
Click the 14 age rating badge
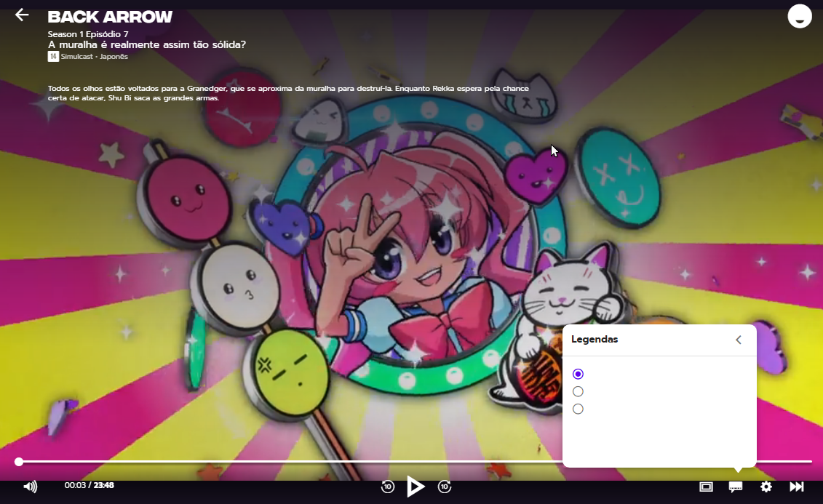point(53,57)
